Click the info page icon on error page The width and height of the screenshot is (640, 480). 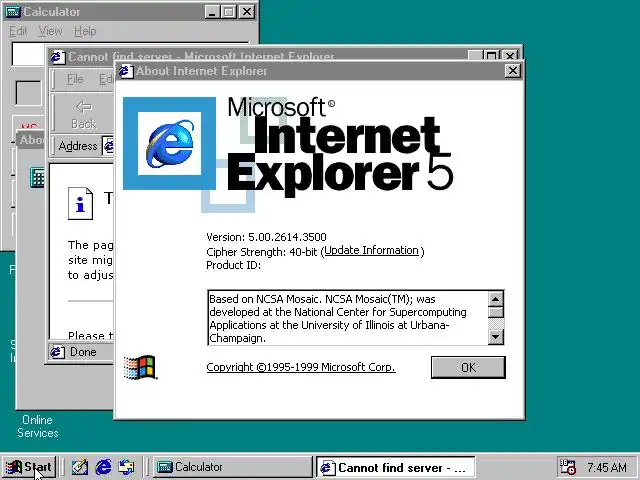coord(80,203)
